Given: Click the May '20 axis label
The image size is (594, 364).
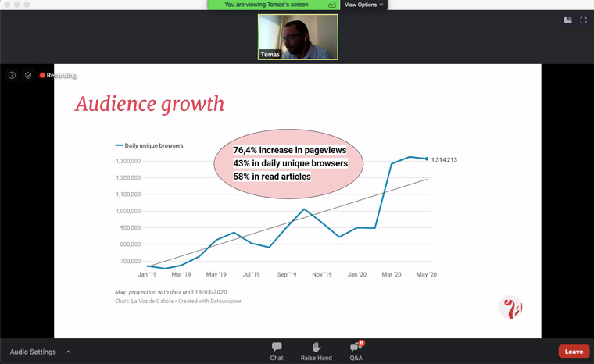Looking at the screenshot, I should click(427, 274).
